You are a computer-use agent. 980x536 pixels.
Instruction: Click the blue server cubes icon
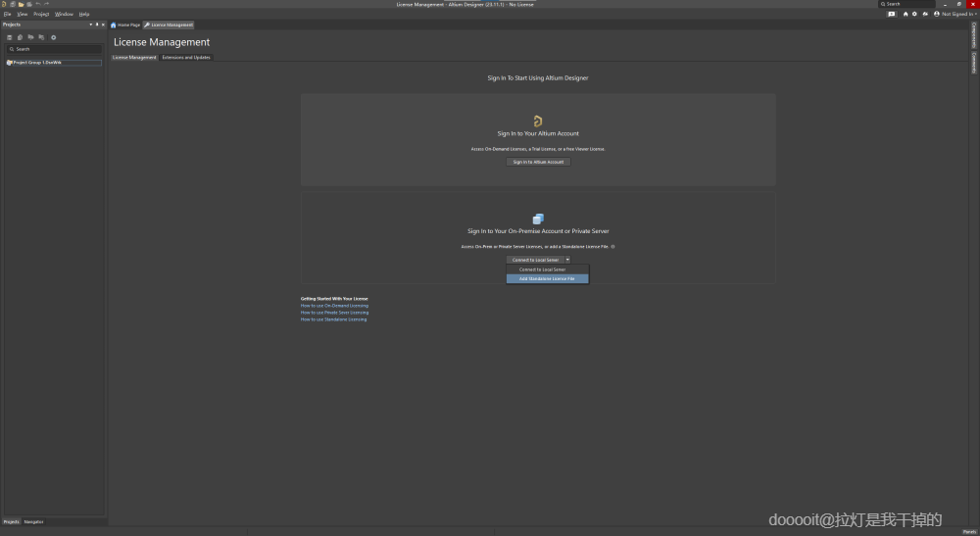pyautogui.click(x=538, y=219)
